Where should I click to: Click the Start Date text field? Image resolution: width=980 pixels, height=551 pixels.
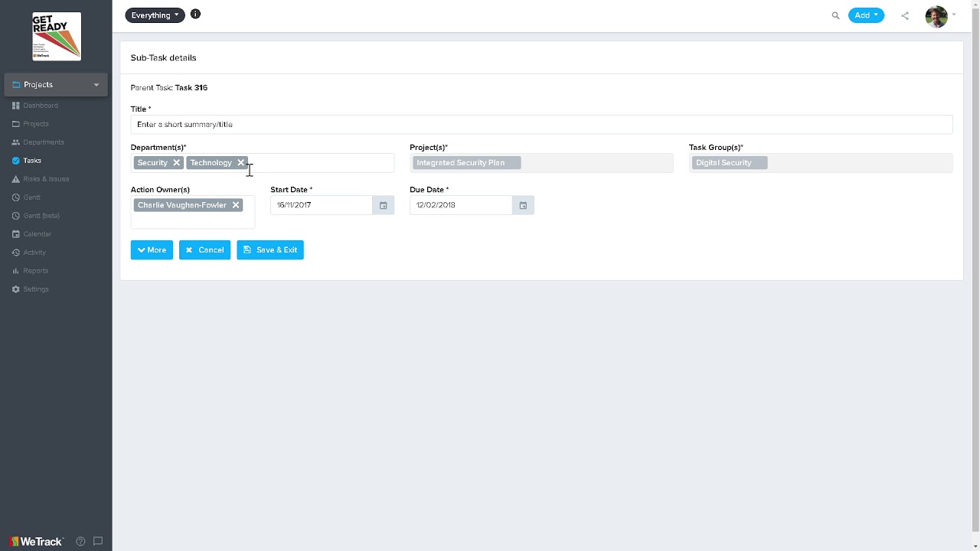pos(322,205)
